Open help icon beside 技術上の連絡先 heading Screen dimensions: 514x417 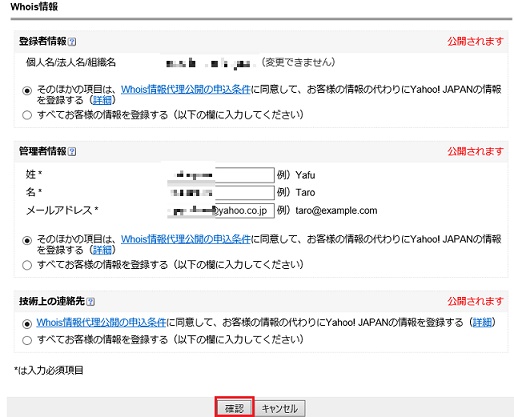(x=90, y=302)
